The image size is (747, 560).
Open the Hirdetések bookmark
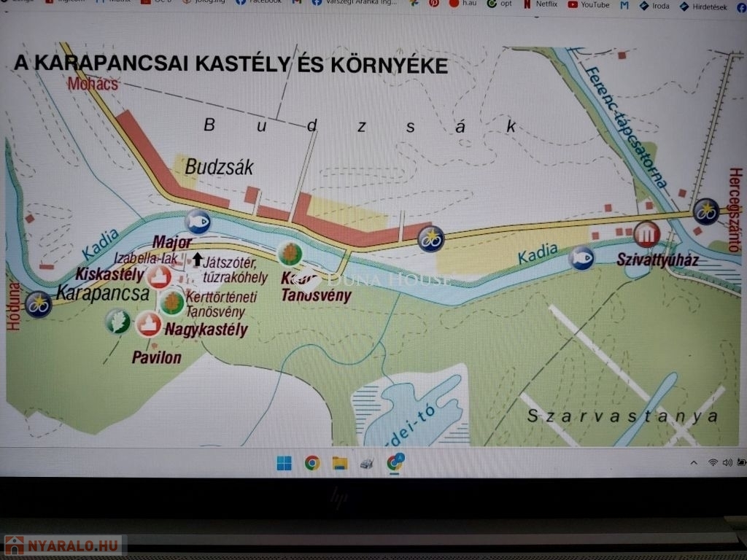[x=703, y=6]
